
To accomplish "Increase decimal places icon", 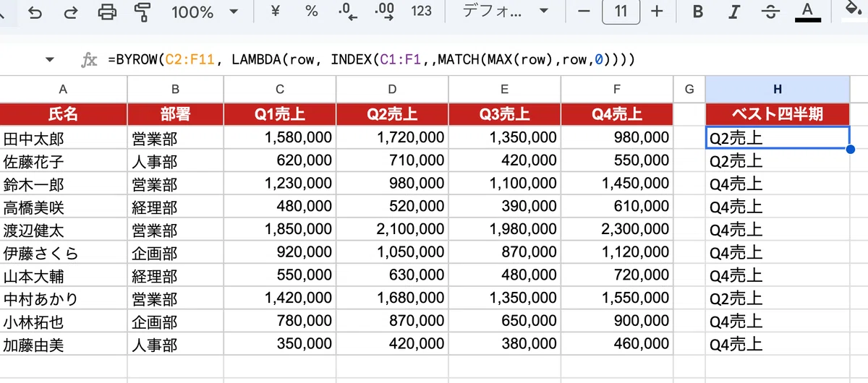I will [384, 12].
